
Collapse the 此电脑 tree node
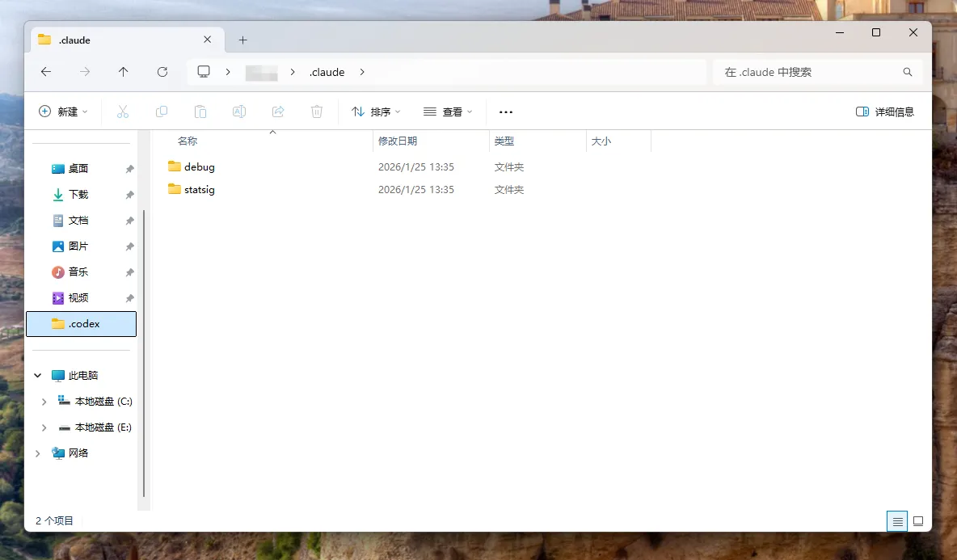point(37,376)
